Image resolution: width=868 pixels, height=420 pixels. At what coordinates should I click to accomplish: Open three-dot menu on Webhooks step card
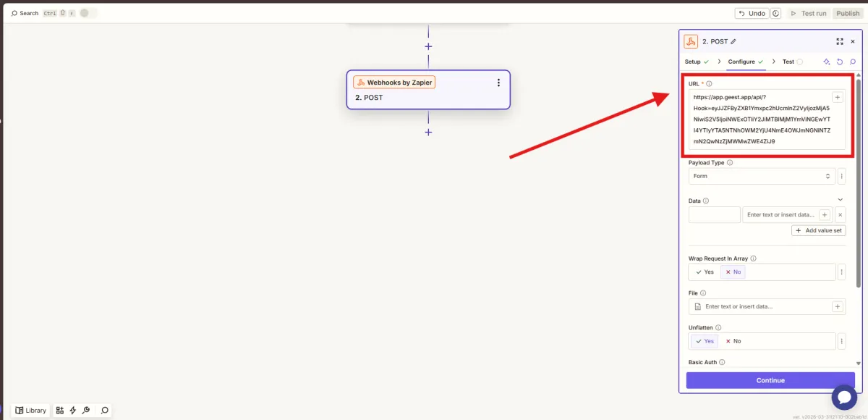(498, 83)
